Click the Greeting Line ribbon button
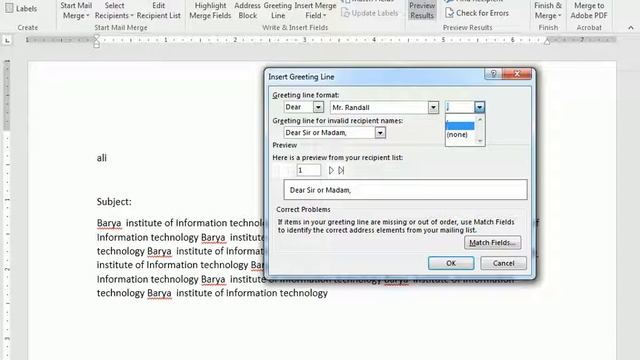This screenshot has width=640, height=360. tap(278, 11)
